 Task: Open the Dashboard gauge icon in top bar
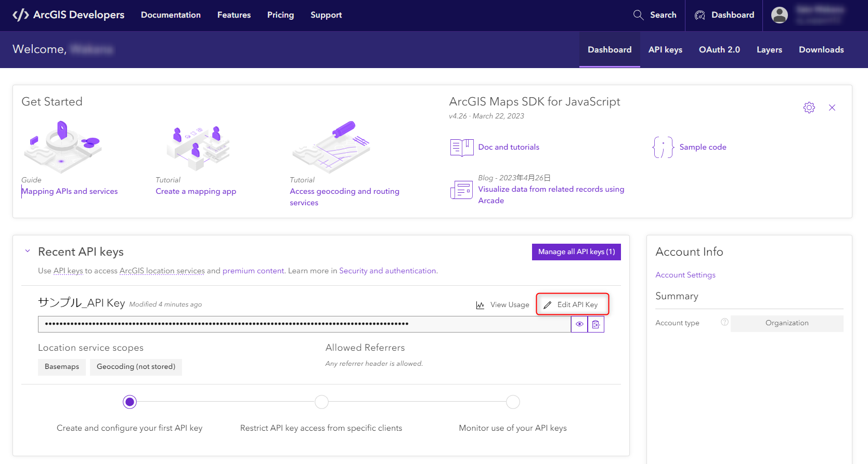700,15
